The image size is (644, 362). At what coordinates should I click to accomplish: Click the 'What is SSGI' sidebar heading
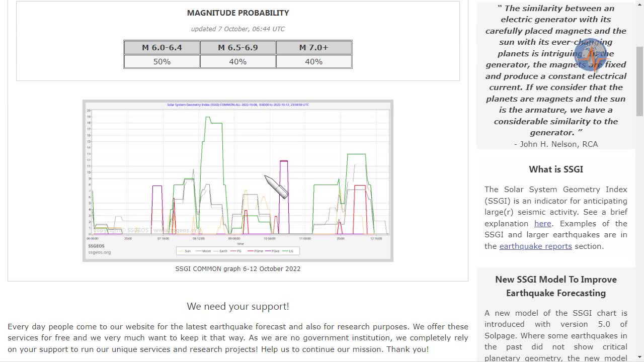(556, 169)
